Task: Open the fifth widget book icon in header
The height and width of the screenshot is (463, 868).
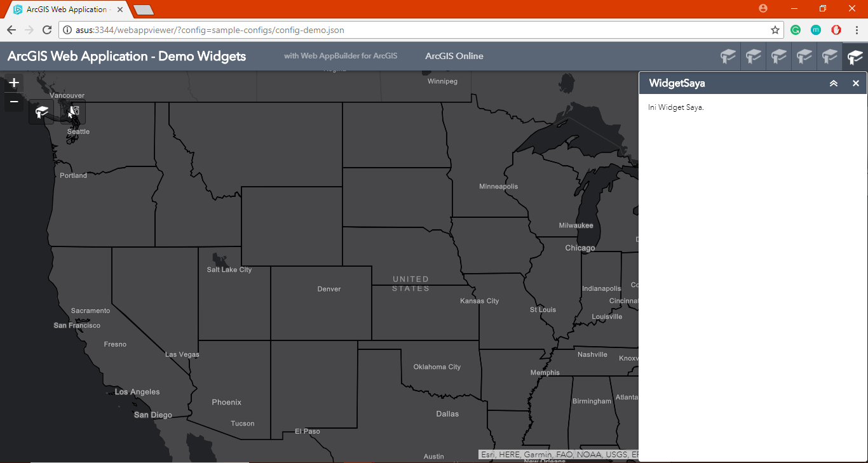Action: 829,56
